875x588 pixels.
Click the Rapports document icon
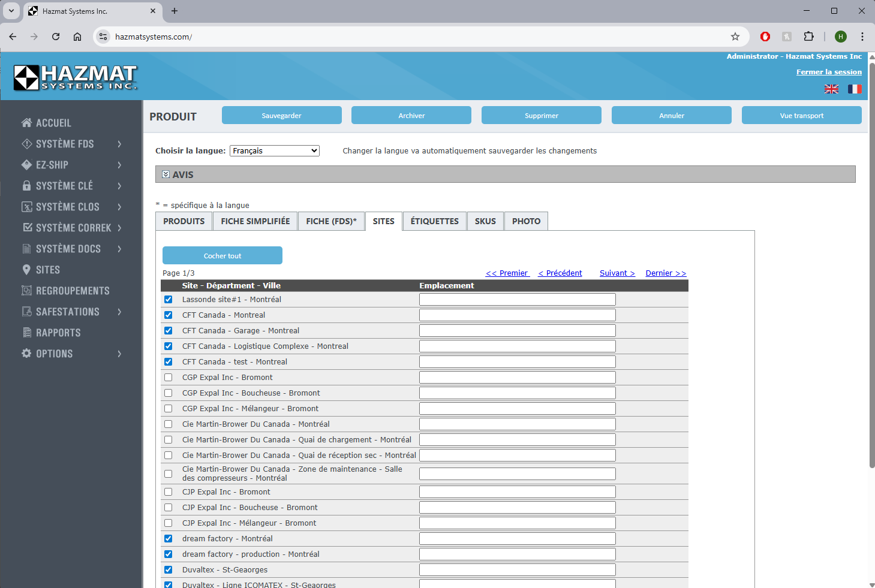[x=26, y=333]
